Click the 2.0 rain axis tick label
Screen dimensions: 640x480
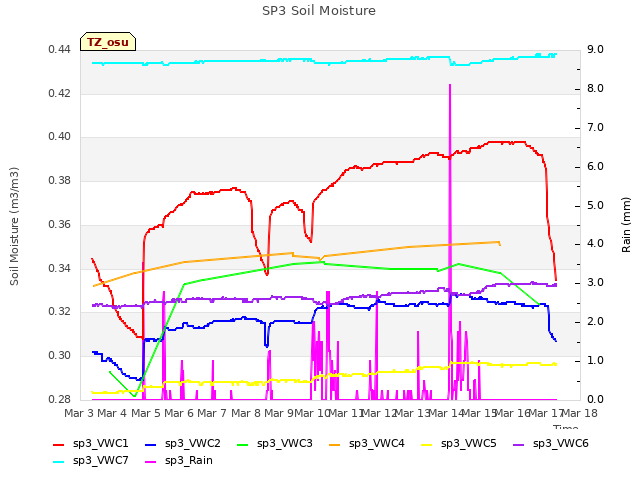click(595, 322)
